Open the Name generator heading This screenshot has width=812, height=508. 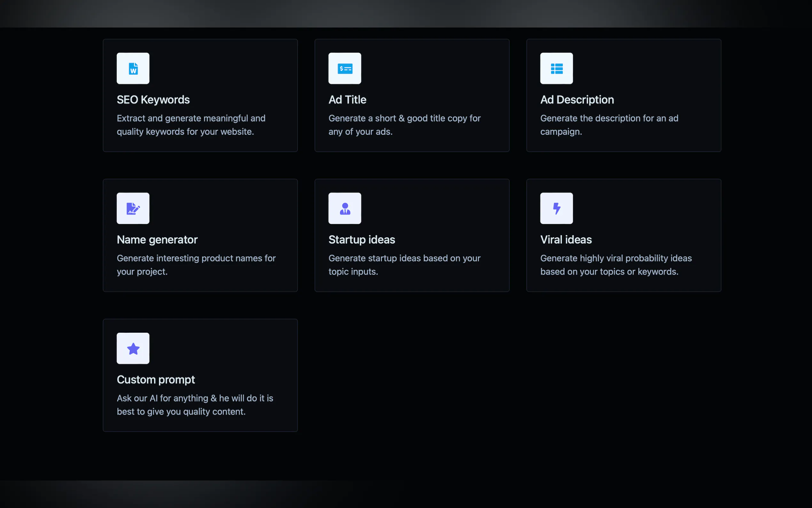[x=157, y=240]
